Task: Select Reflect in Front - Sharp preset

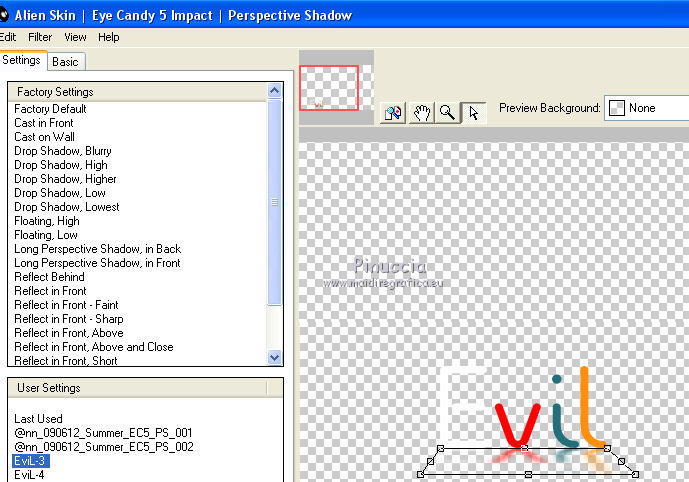Action: (x=69, y=319)
